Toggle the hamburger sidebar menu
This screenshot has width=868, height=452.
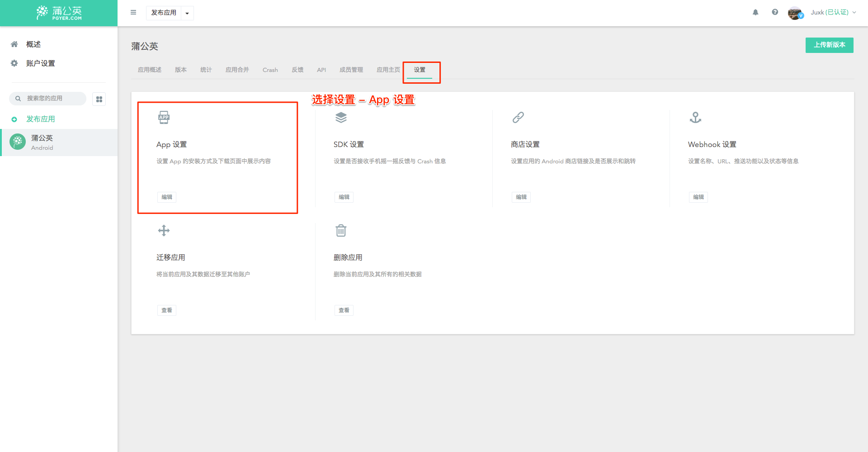(x=133, y=13)
